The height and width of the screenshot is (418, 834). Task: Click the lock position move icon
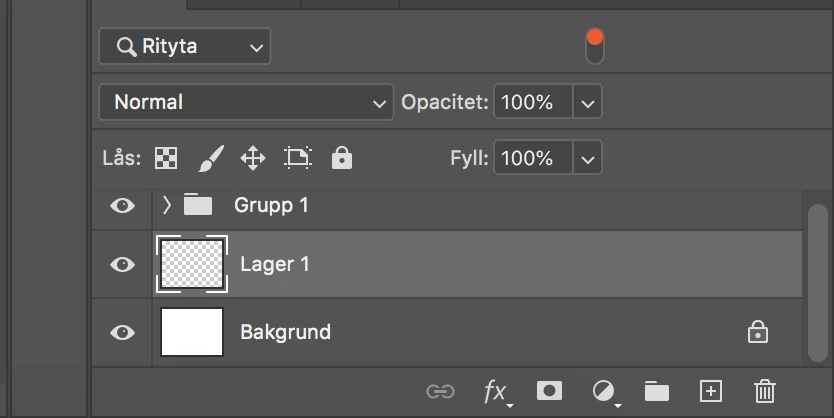tap(253, 158)
